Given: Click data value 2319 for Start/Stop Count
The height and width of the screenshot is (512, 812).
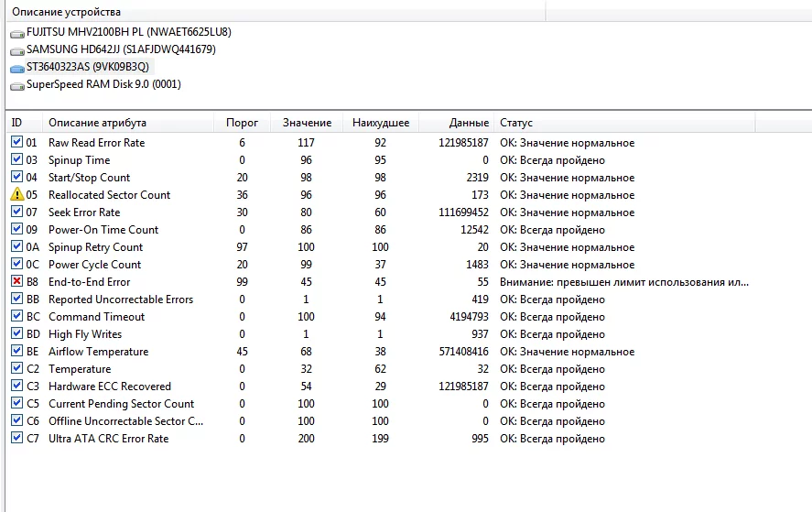Looking at the screenshot, I should point(478,178).
